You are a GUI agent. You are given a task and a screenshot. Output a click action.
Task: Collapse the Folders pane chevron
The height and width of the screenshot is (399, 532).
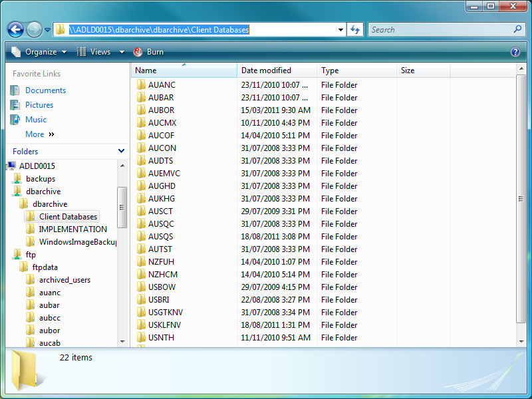click(121, 151)
